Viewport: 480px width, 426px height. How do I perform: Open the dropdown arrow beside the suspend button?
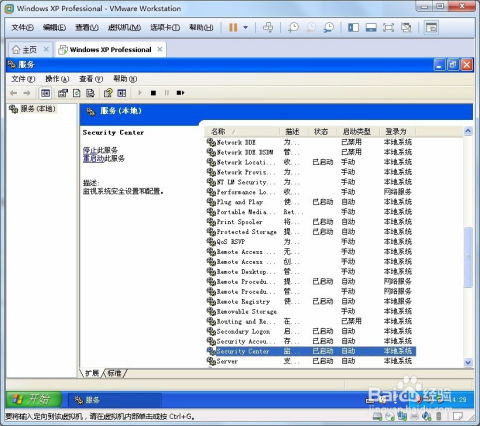[246, 27]
